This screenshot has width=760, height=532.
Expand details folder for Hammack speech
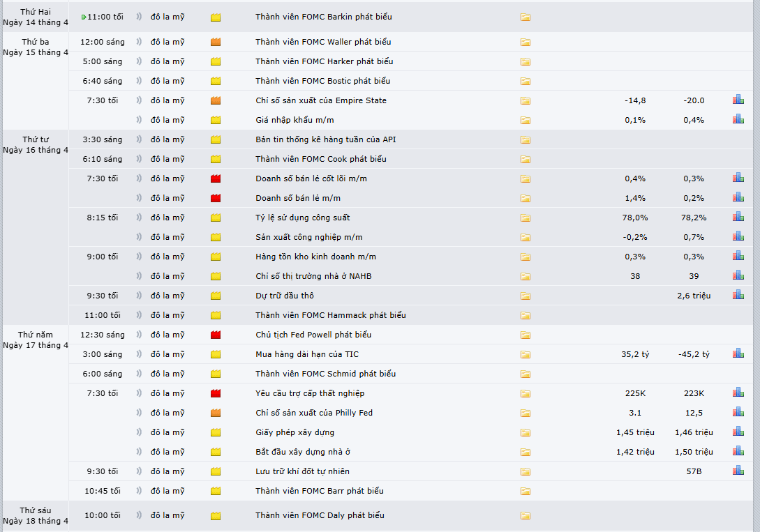click(526, 316)
